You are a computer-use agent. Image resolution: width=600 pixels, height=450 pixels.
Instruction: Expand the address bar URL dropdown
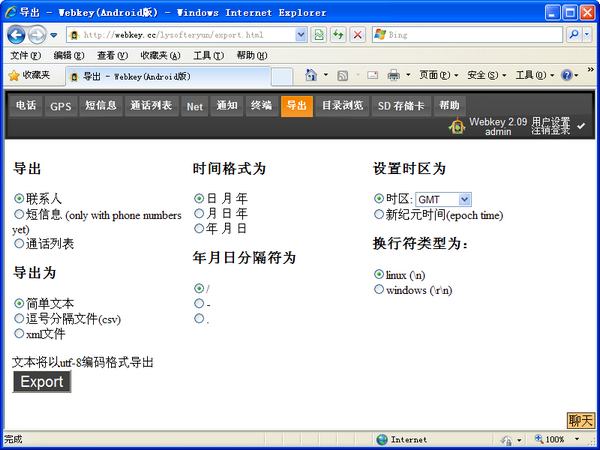tap(301, 34)
